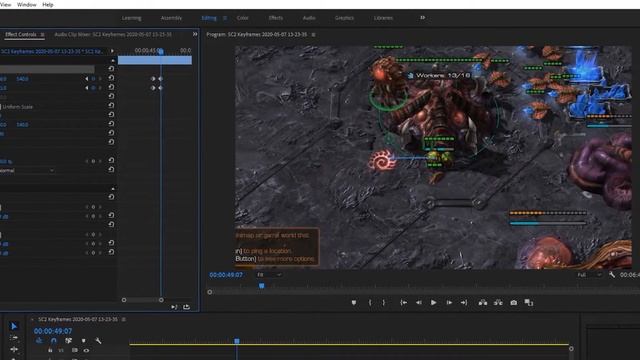Add marker in the timeline header
Screen dimensions: 640x360
click(x=84, y=340)
